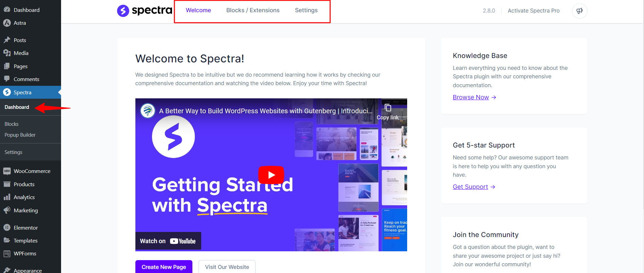Click the Copy link icon on video
This screenshot has width=644, height=273.
coord(388,108)
